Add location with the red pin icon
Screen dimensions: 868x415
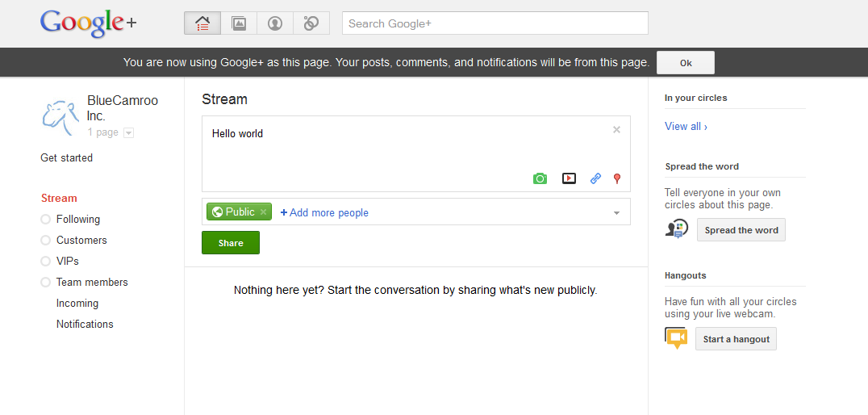[617, 178]
